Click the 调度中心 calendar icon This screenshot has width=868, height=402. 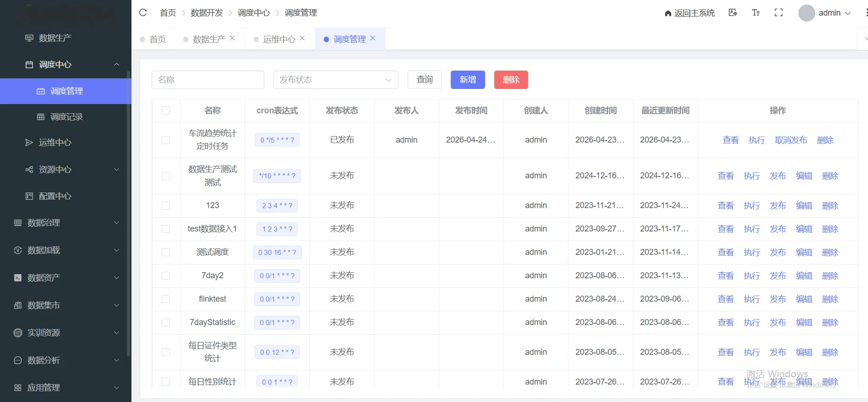(x=29, y=65)
